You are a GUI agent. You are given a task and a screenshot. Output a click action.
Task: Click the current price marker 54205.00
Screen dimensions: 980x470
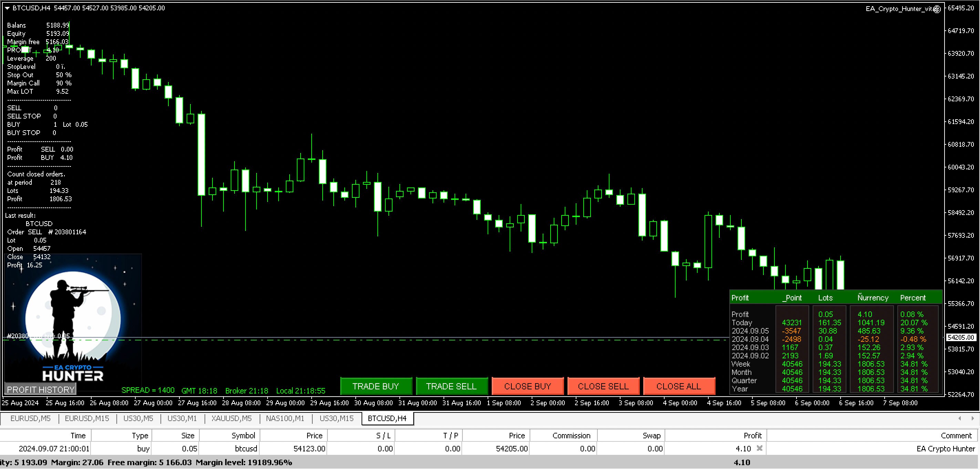(x=961, y=337)
